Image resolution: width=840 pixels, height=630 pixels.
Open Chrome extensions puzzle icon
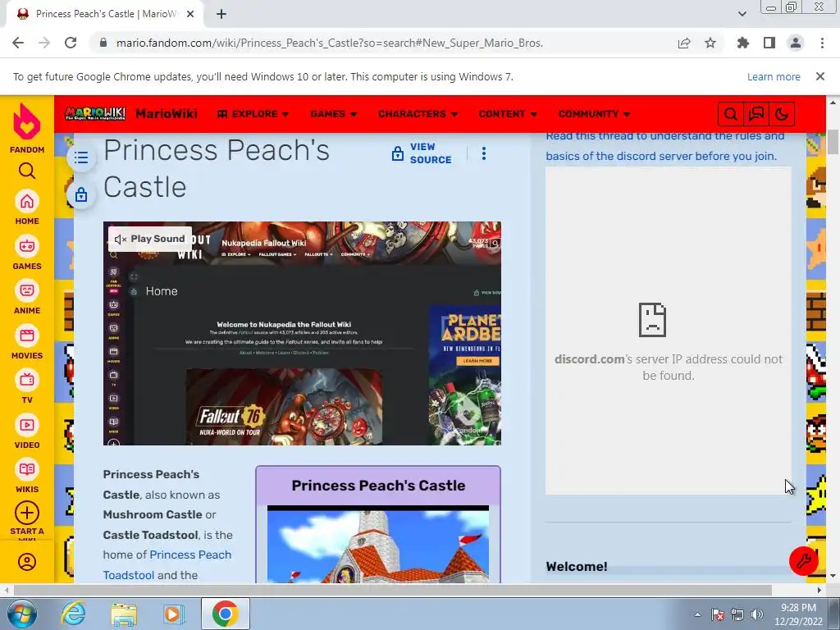click(x=743, y=43)
